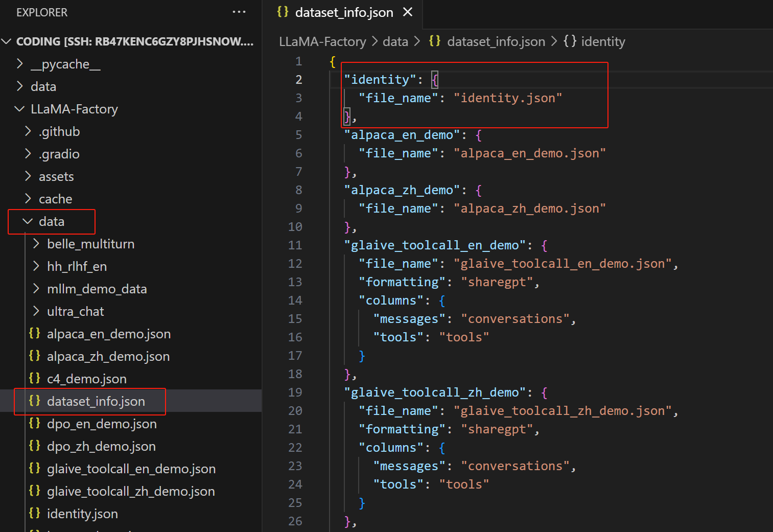This screenshot has width=773, height=532.
Task: Click the "conversations" value on line 15
Action: pos(515,319)
